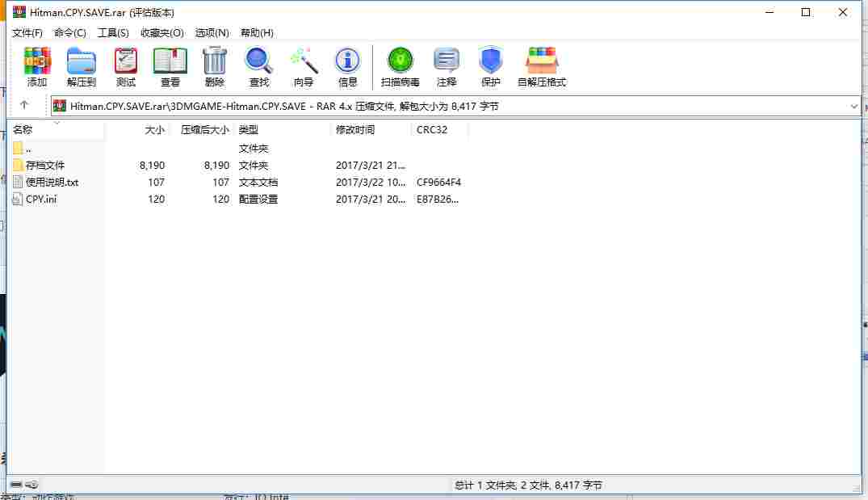
Task: Close the WinRAR window
Action: point(842,12)
